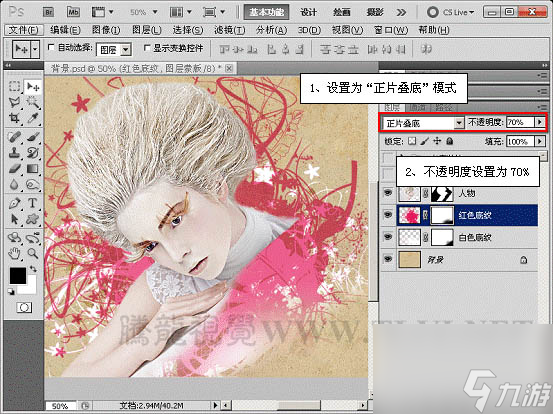Image resolution: width=553 pixels, height=414 pixels.
Task: Select the Healing Brush tool
Action: click(14, 136)
